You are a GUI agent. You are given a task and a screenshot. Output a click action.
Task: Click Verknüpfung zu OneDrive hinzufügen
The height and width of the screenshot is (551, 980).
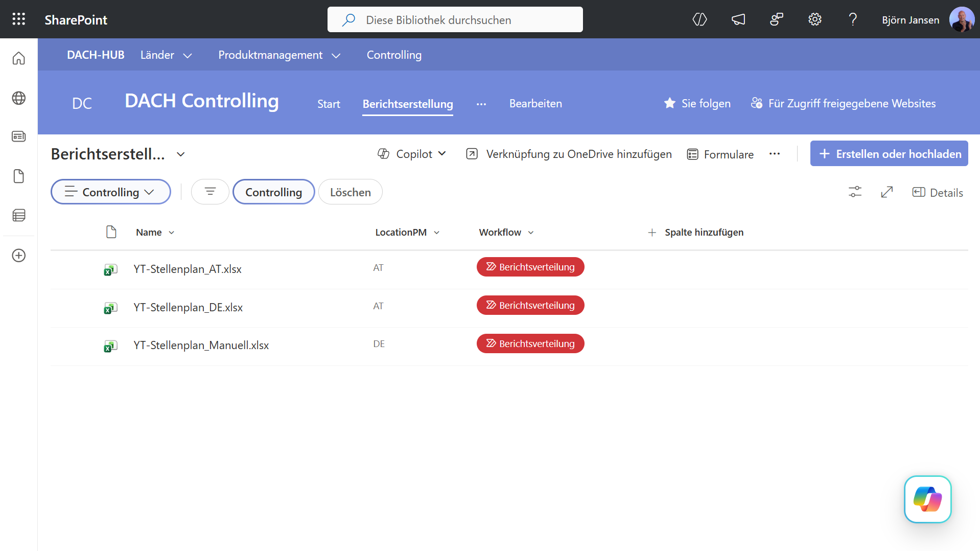(569, 154)
